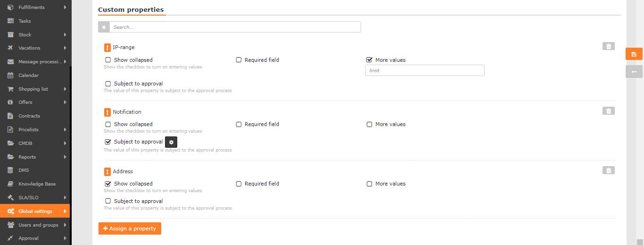Expand the Message processing submenu arrow
644x245 pixels.
(65, 61)
